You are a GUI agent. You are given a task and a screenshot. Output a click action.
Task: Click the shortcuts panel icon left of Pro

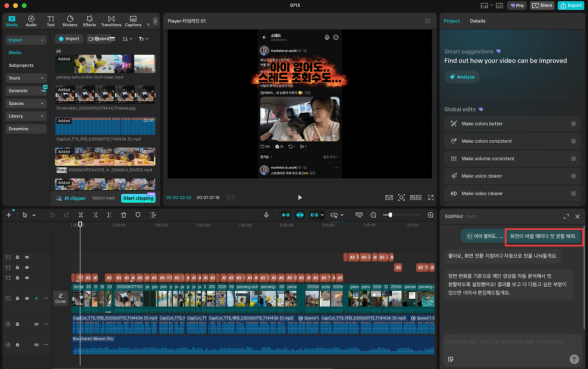pos(499,6)
